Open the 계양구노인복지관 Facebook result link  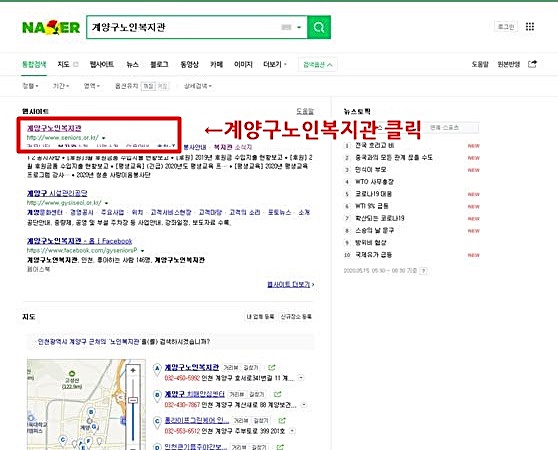(79, 241)
